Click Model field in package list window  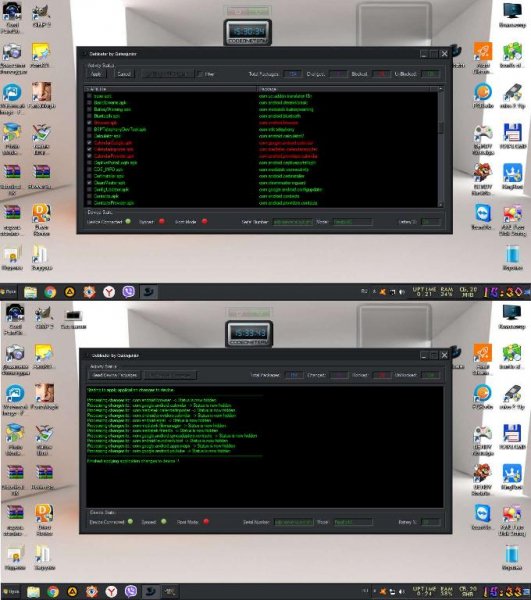click(352, 222)
